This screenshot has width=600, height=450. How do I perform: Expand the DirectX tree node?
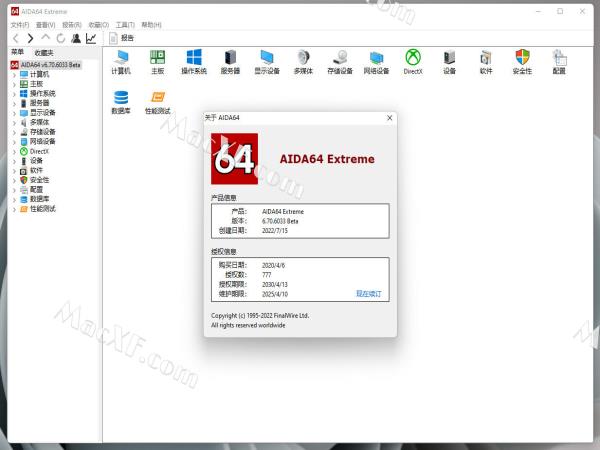tap(15, 152)
